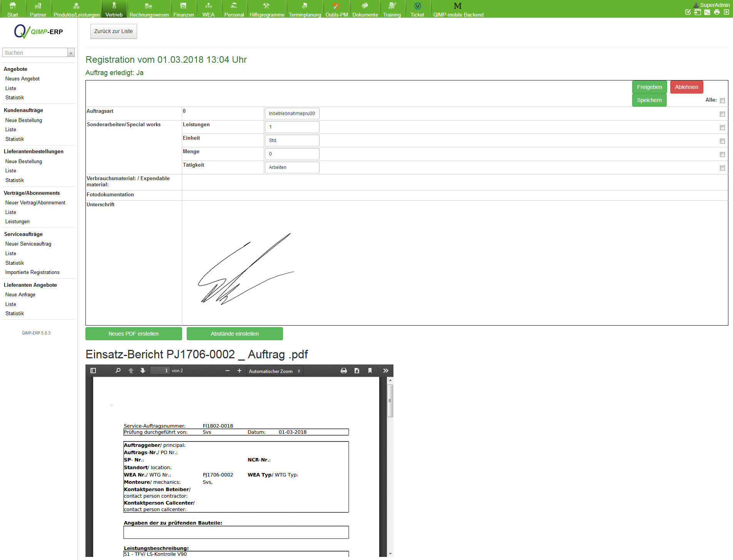
Task: Click the Freigeben button
Action: (649, 87)
